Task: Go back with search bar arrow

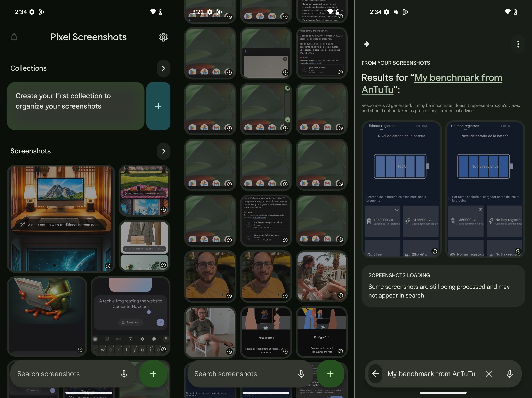Action: click(x=375, y=374)
